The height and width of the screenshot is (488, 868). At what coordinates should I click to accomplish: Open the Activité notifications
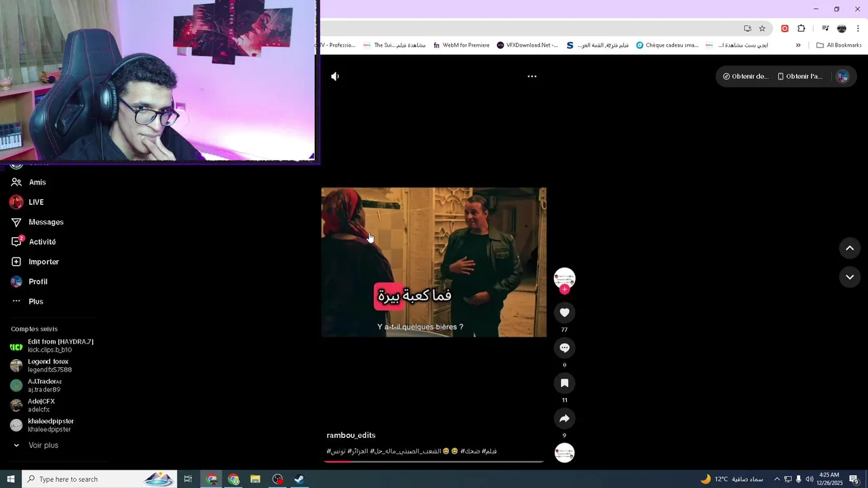coord(33,242)
